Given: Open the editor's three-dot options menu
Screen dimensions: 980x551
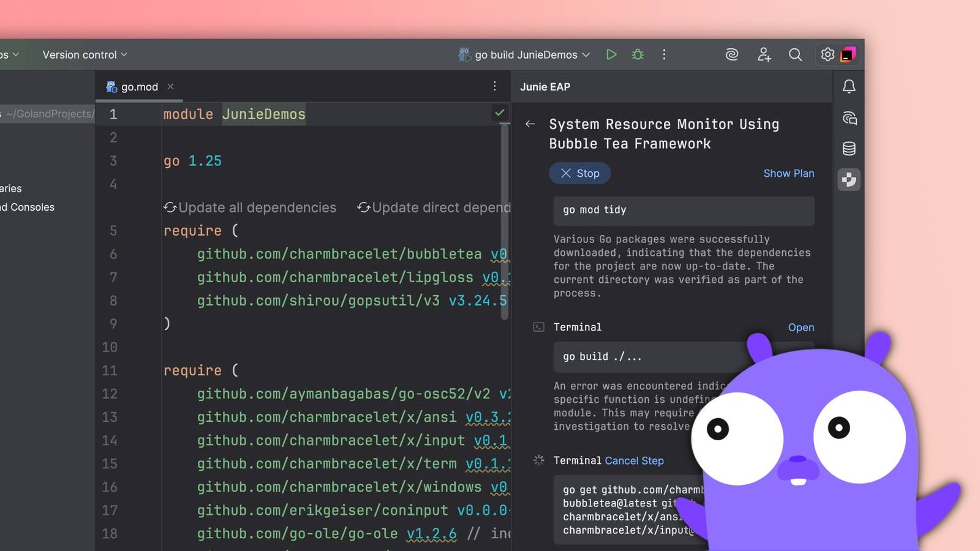Looking at the screenshot, I should pos(494,86).
